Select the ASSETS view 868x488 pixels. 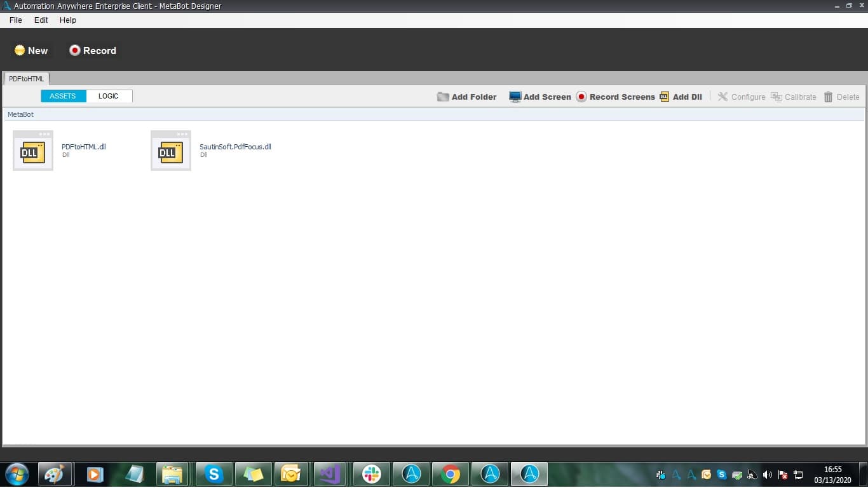63,96
